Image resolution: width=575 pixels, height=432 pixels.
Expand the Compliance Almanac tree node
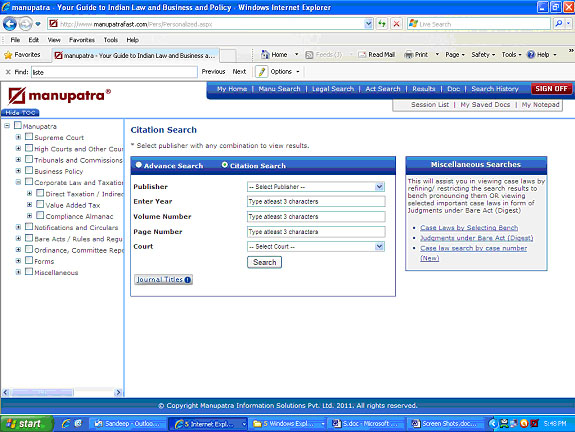click(x=29, y=216)
